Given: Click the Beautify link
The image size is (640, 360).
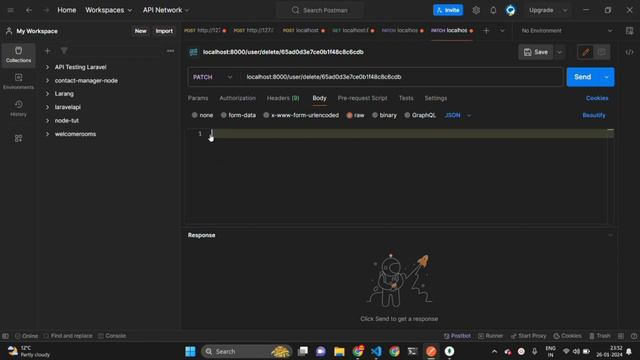Looking at the screenshot, I should coord(594,116).
